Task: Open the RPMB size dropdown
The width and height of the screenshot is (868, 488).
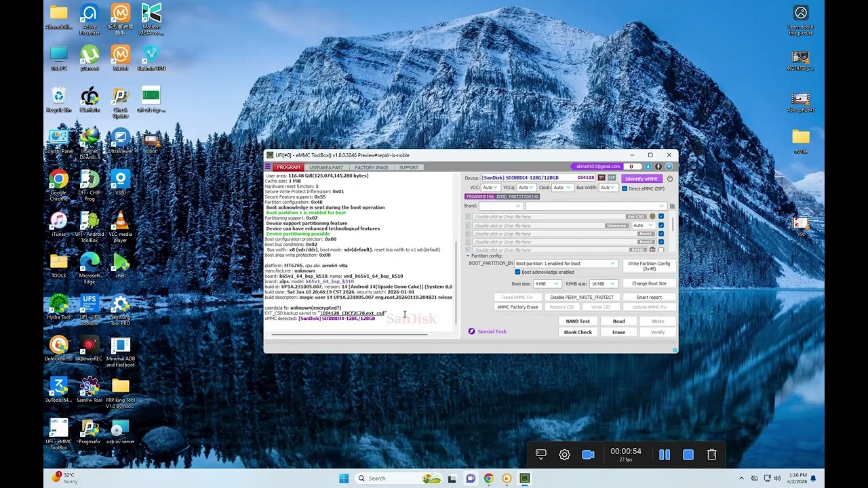Action: click(604, 284)
